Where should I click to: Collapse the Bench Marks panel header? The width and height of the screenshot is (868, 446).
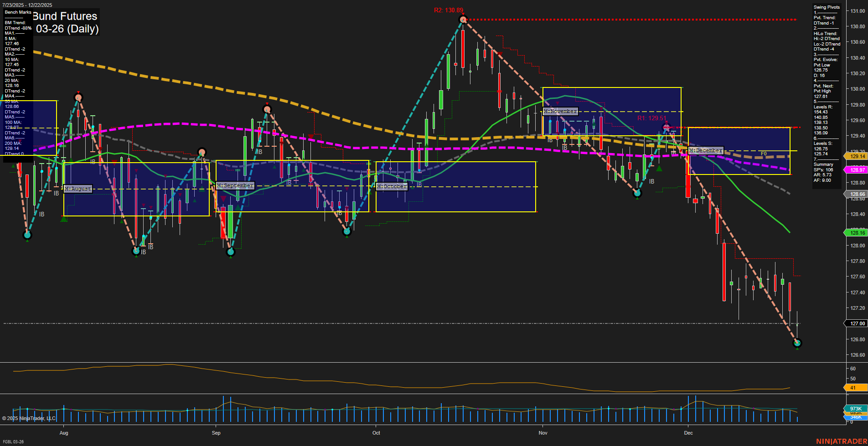point(17,12)
